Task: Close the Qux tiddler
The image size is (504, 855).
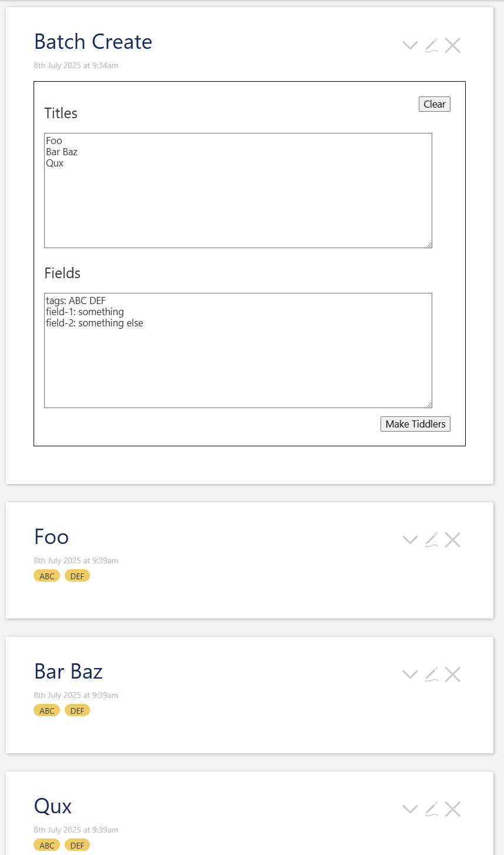Action: tap(453, 809)
